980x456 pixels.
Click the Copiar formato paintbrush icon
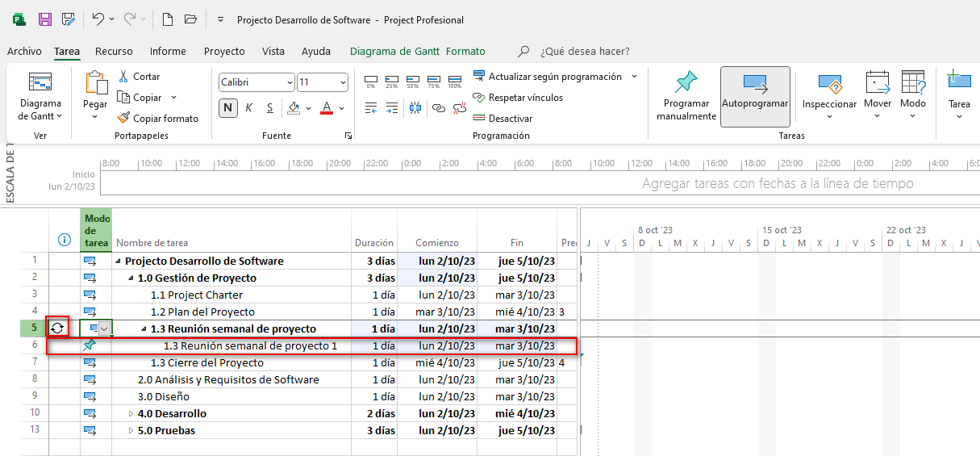(x=123, y=118)
